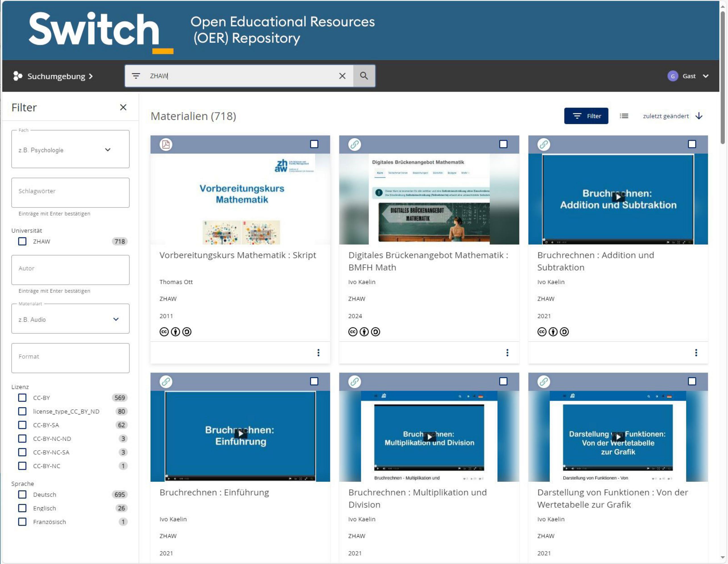Screen dimensions: 728x564
Task: Select the Vorbereitungskurs Mathematik card checkbox
Action: 314,144
